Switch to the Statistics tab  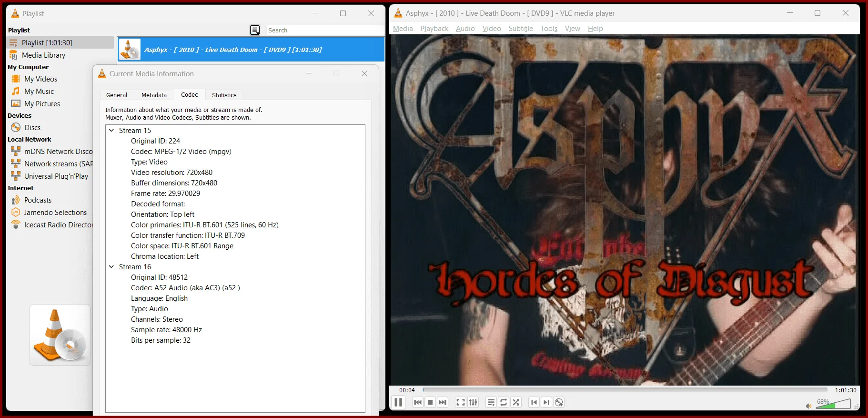tap(224, 95)
